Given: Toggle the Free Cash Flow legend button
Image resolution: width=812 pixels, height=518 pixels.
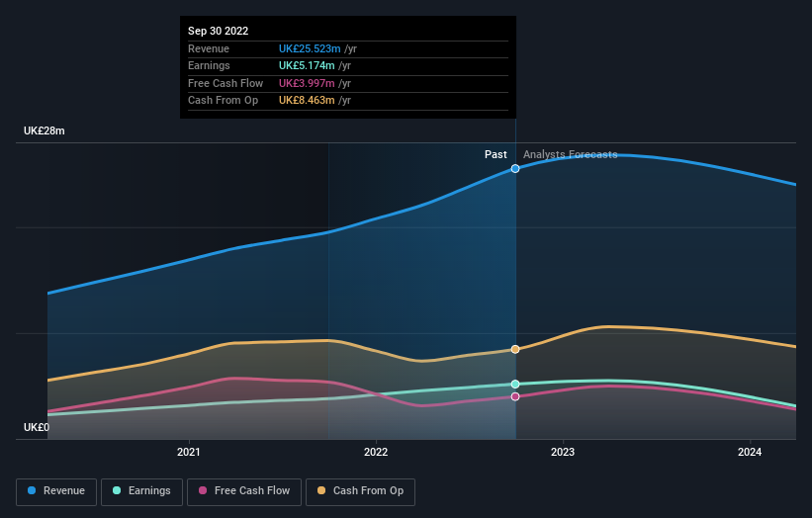Looking at the screenshot, I should pyautogui.click(x=244, y=491).
